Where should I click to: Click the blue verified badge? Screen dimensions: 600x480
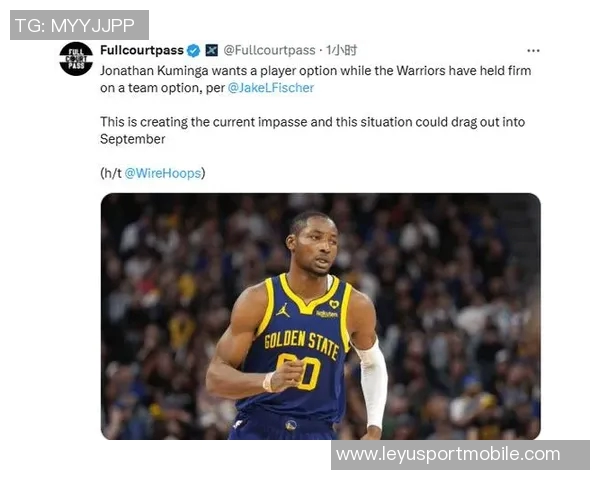194,51
